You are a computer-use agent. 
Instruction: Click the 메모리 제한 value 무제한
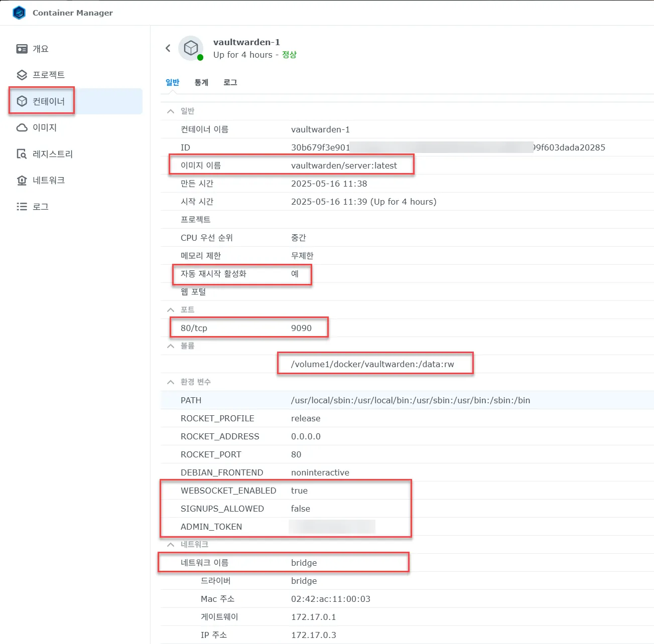(302, 256)
